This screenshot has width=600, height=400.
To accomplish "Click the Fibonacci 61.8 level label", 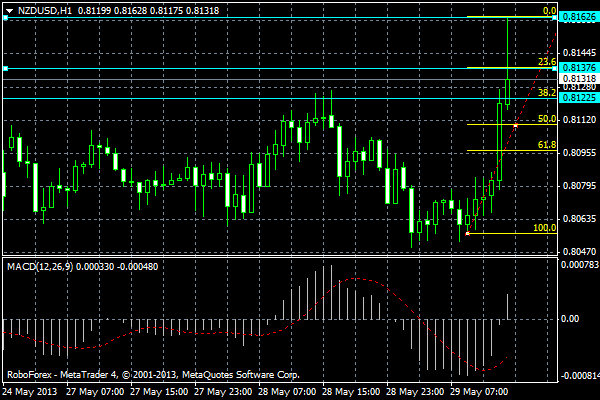I will pyautogui.click(x=547, y=145).
